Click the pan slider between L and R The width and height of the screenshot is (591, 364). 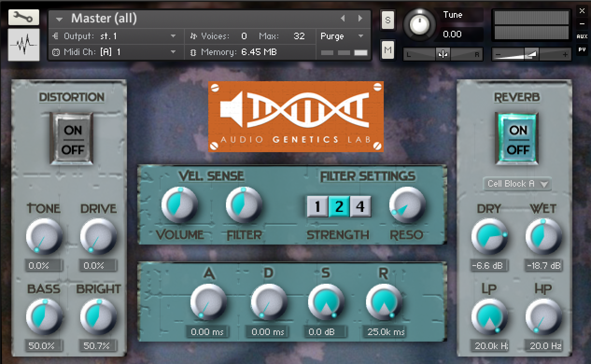tap(443, 54)
